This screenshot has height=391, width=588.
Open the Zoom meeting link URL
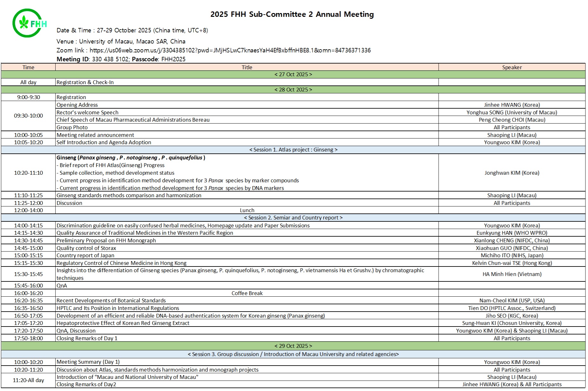click(x=230, y=50)
